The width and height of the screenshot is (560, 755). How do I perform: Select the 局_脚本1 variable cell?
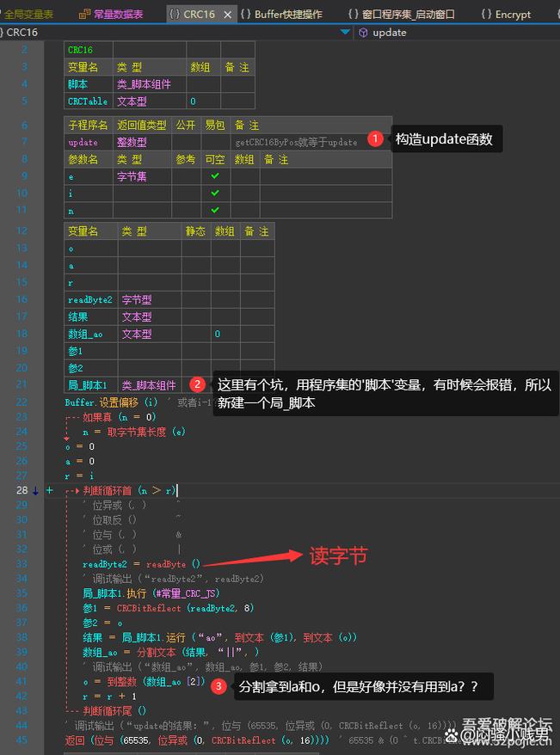[x=91, y=385]
